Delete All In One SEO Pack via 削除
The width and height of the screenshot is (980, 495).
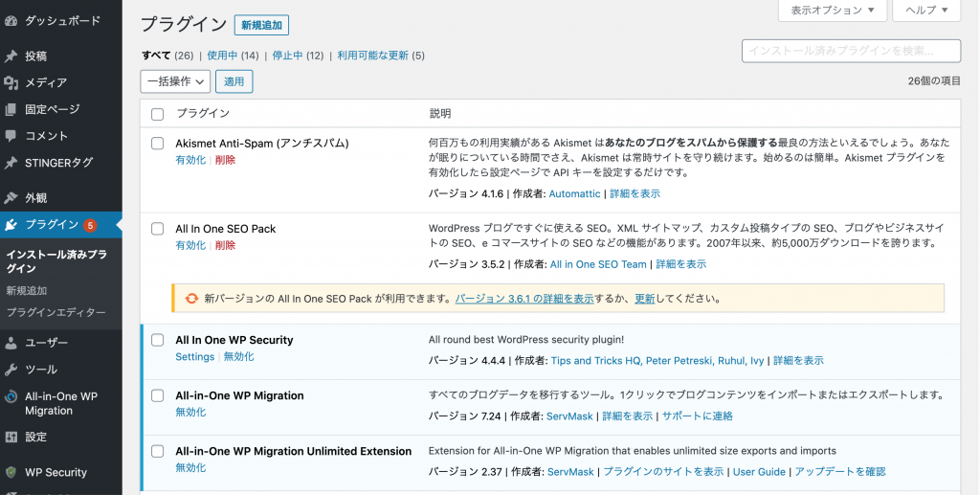(x=225, y=246)
